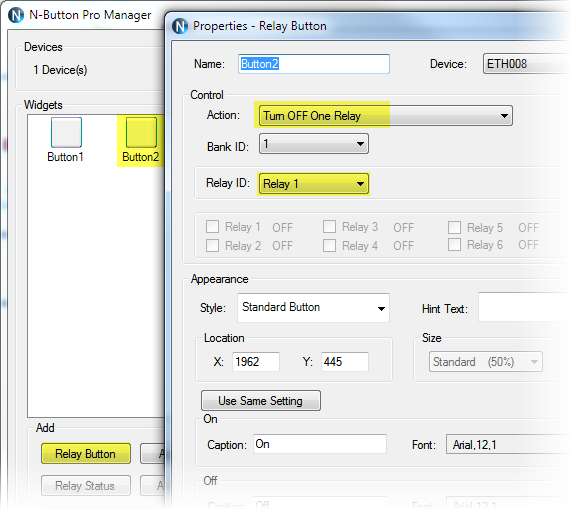Click the Relay Button add button
Image resolution: width=572 pixels, height=510 pixels.
point(86,453)
